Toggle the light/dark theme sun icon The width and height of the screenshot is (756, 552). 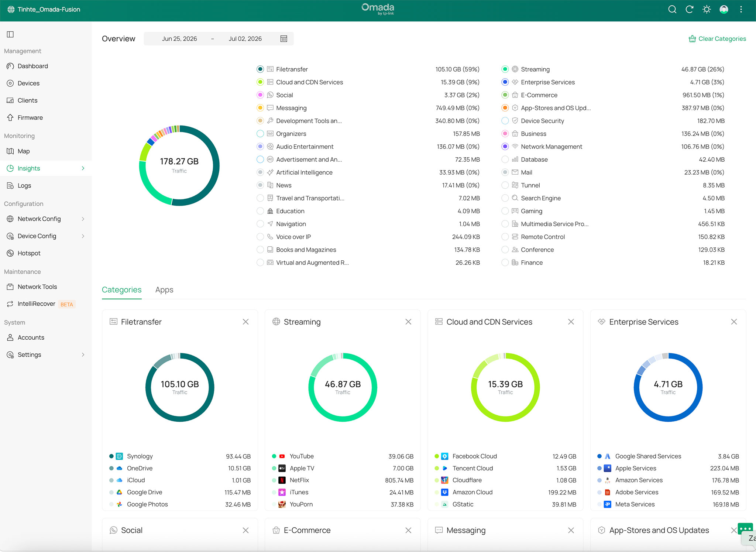[x=707, y=10]
